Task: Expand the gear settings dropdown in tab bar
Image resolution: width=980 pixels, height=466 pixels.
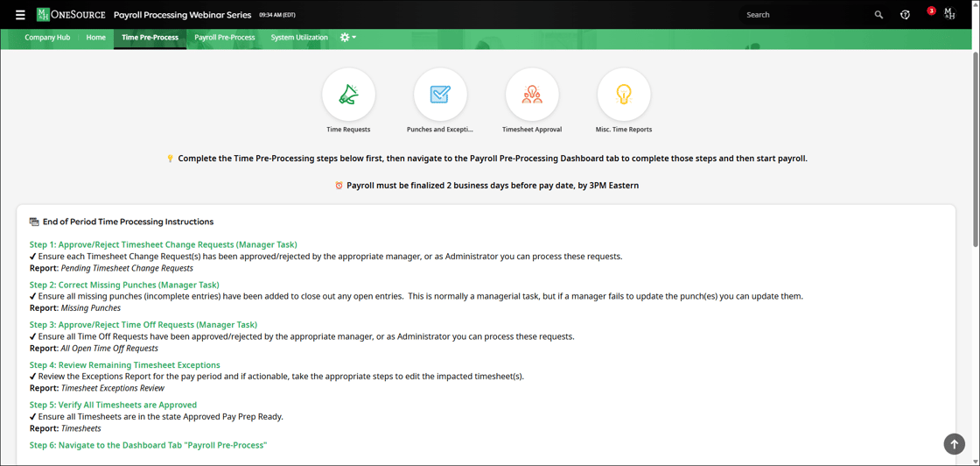Action: point(348,38)
